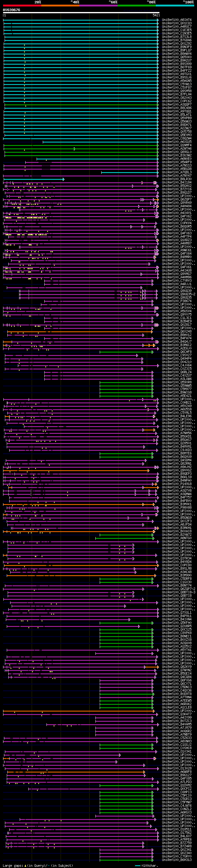Pick the UniRef100_Q89GL0 label
Viewport: 197px width, 868px height.
coord(176,152)
